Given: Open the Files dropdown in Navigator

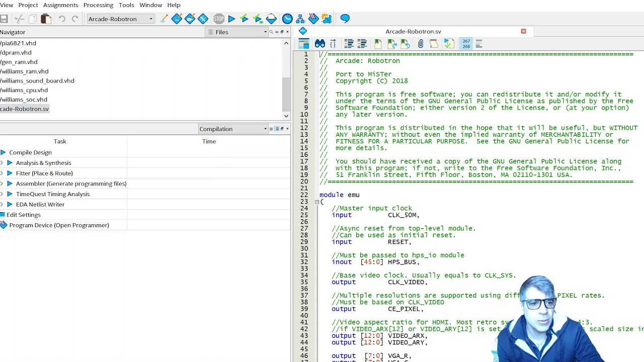Looking at the screenshot, I should tap(237, 32).
